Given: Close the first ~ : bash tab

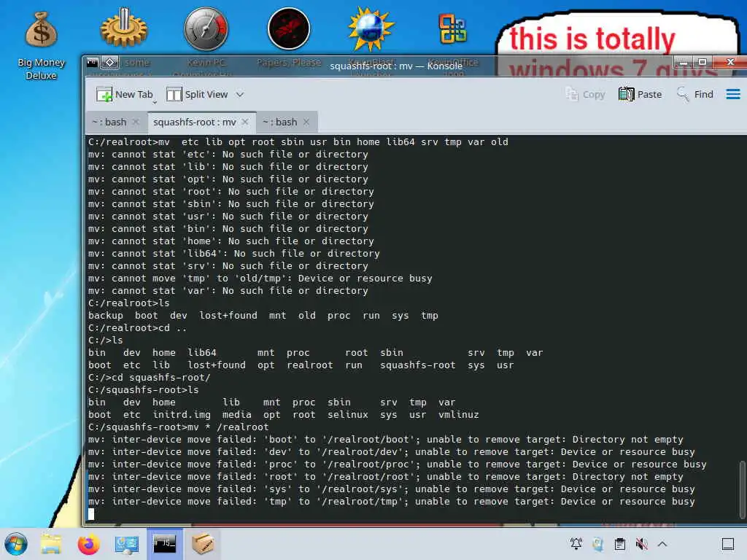Looking at the screenshot, I should coord(136,122).
